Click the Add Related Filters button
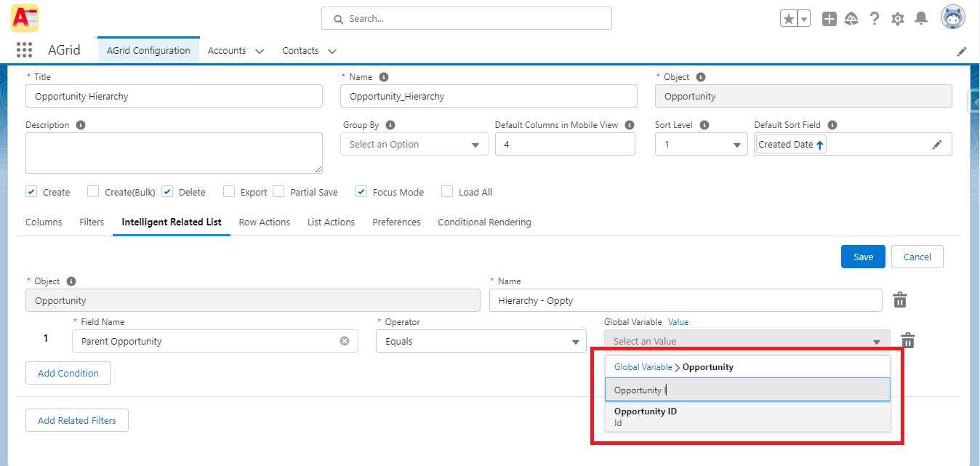Screen dimensions: 980x466 (x=77, y=420)
